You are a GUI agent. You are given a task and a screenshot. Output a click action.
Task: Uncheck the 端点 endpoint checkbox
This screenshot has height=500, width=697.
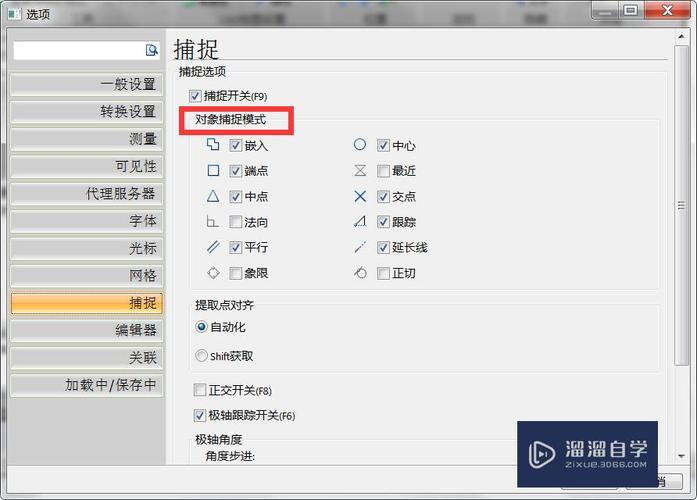pyautogui.click(x=236, y=171)
